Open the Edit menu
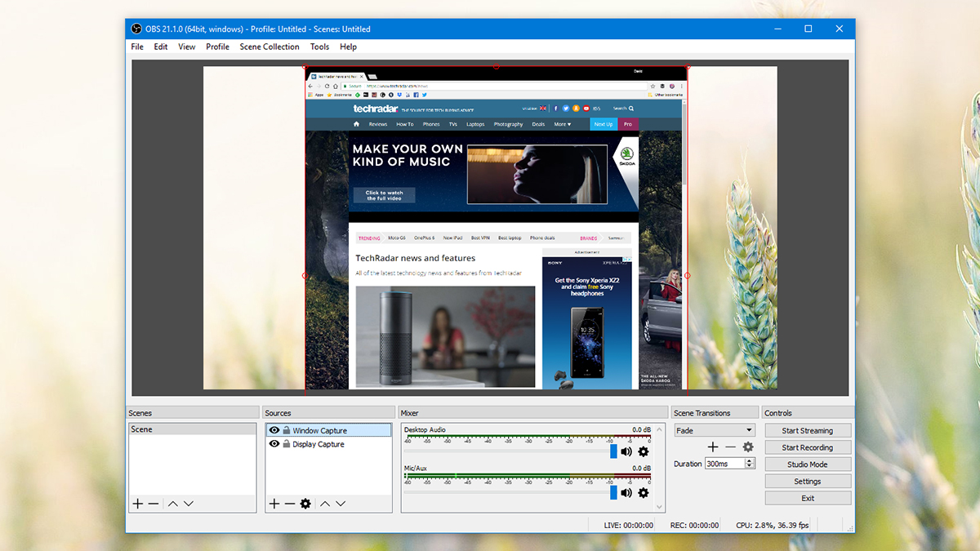 pos(161,47)
